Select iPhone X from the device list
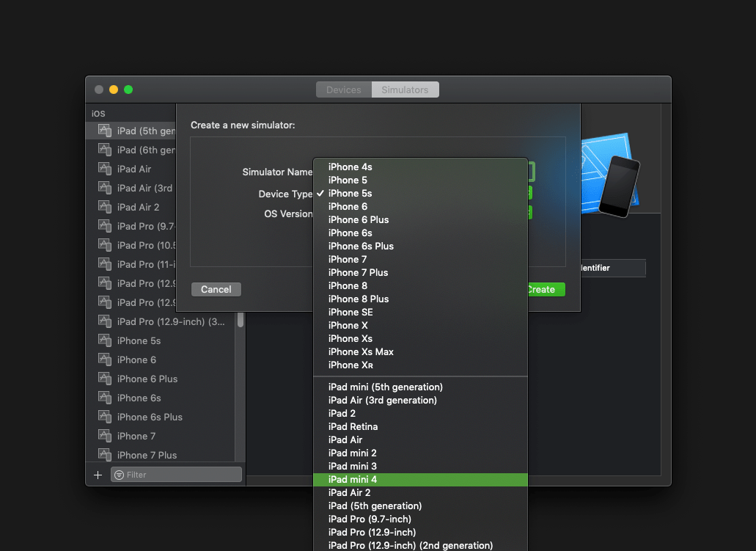The width and height of the screenshot is (756, 551). pos(347,325)
